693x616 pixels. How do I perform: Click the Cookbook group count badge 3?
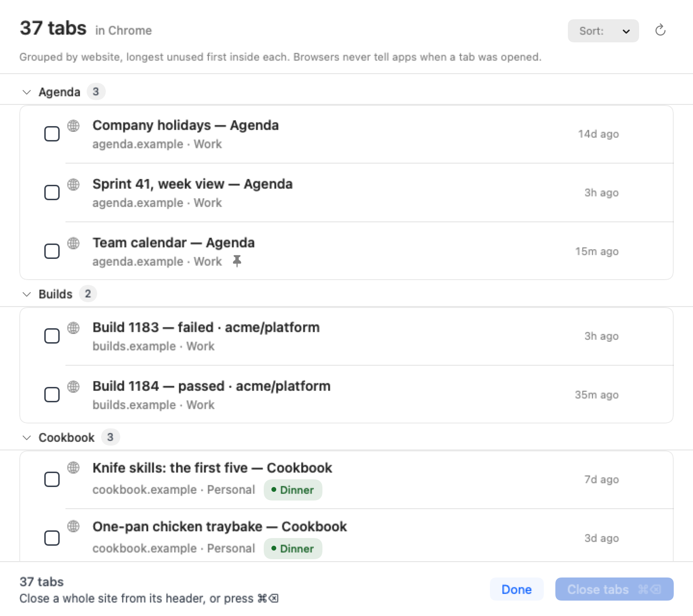click(110, 437)
